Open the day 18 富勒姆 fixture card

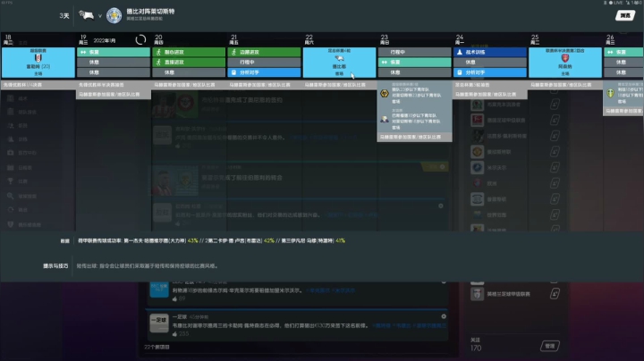pyautogui.click(x=38, y=63)
